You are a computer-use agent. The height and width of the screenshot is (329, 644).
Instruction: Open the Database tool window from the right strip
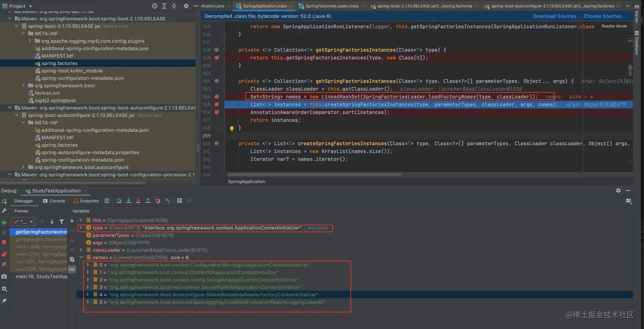pos(637,43)
